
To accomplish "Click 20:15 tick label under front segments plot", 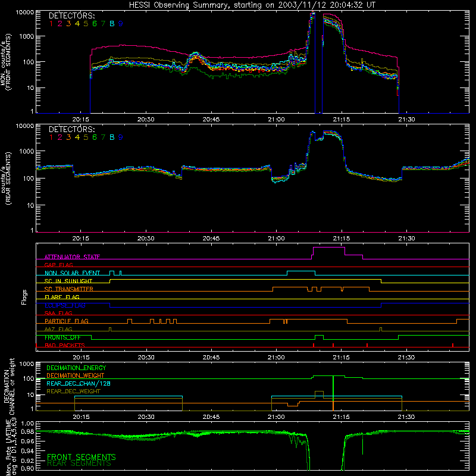I will [x=81, y=120].
